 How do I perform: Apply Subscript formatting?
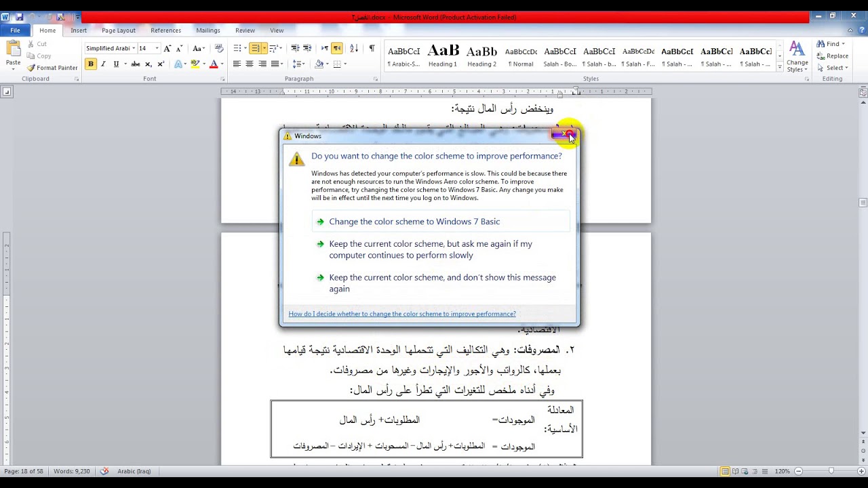pyautogui.click(x=148, y=64)
